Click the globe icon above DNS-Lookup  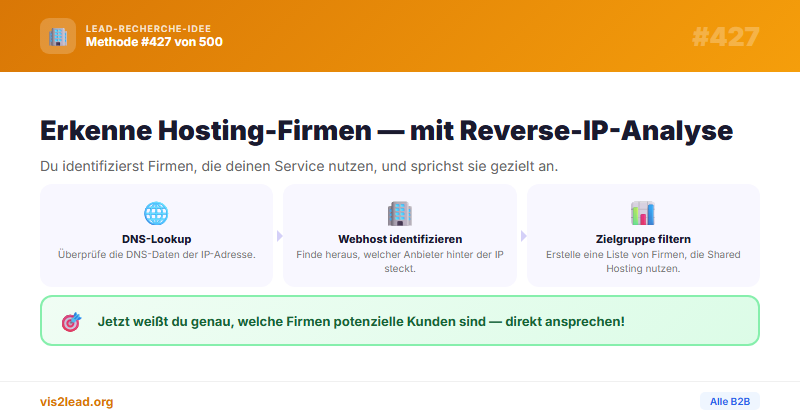click(x=156, y=213)
